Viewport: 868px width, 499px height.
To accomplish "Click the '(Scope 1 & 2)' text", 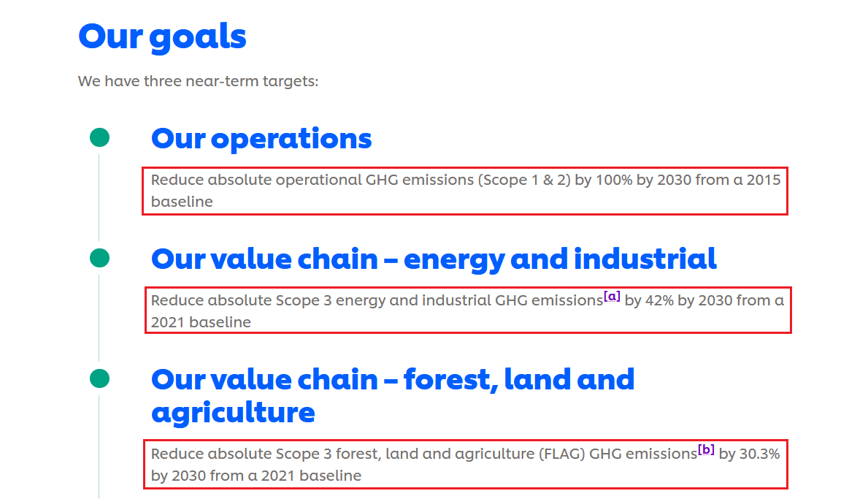I will (x=523, y=180).
